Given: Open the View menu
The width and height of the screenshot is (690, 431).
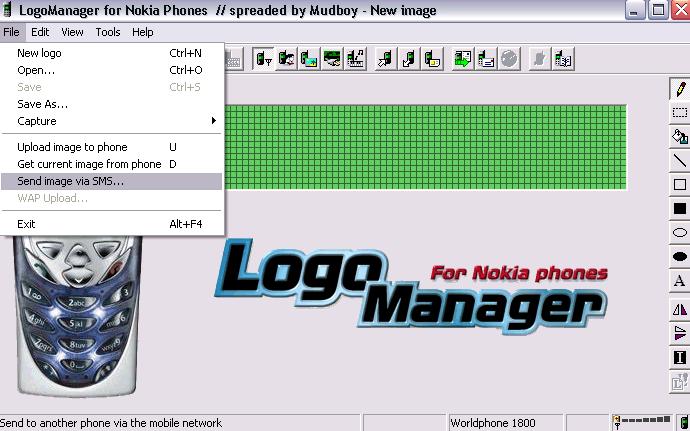Looking at the screenshot, I should coord(72,32).
